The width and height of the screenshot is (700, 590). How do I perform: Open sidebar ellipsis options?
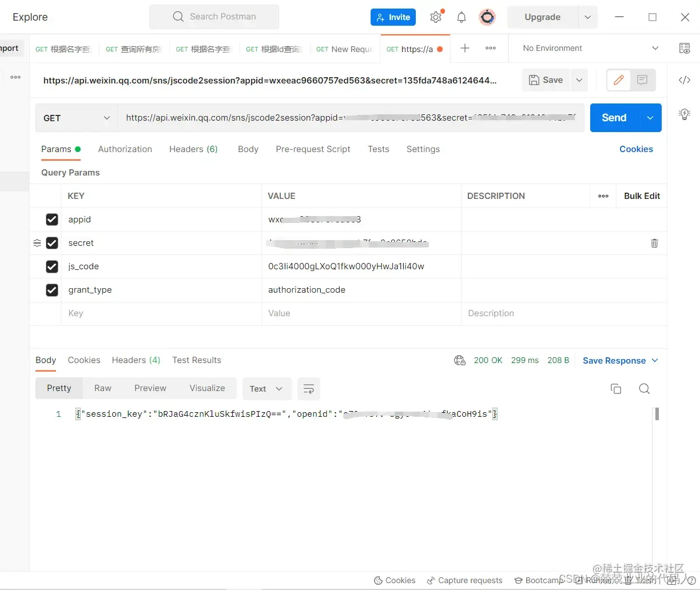(15, 77)
